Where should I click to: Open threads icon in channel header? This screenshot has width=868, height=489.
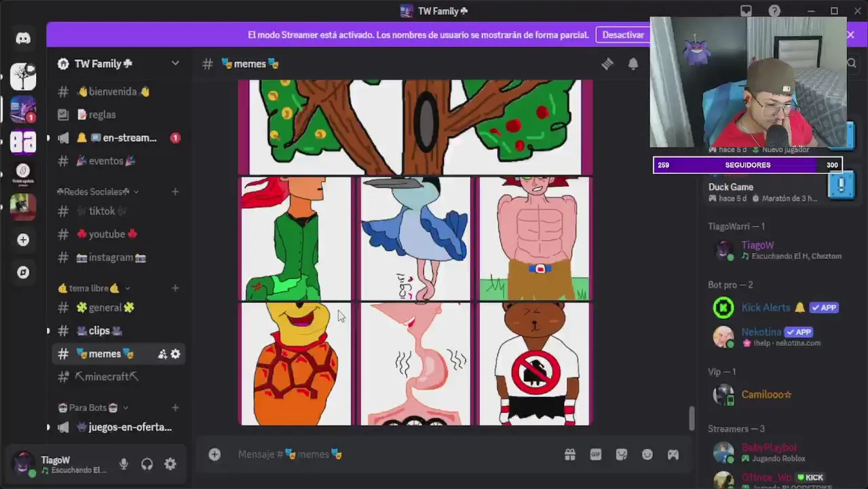tap(607, 63)
